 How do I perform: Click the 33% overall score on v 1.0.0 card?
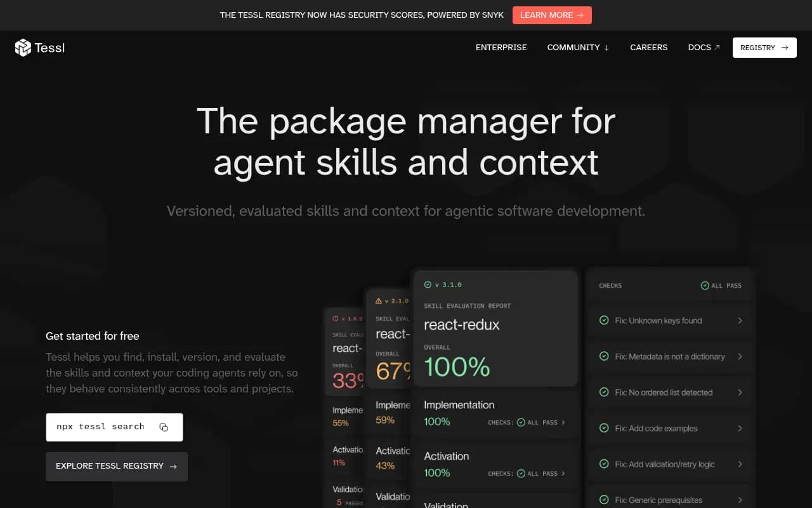tap(349, 380)
